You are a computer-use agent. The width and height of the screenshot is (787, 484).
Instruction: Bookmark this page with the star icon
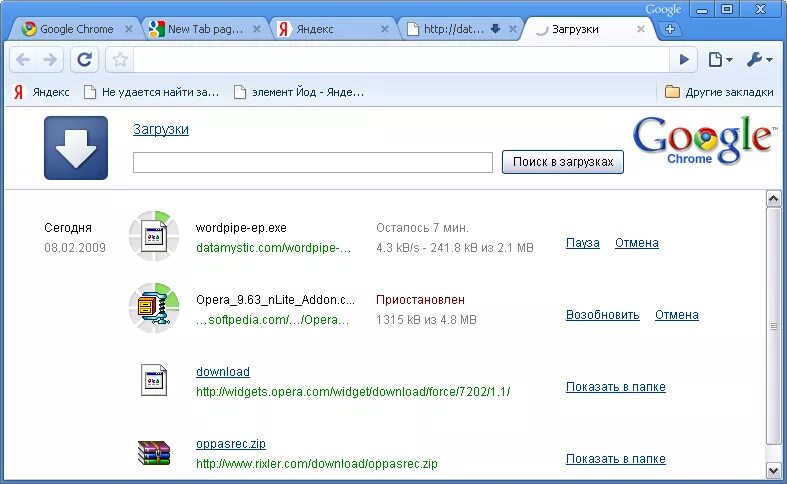120,60
